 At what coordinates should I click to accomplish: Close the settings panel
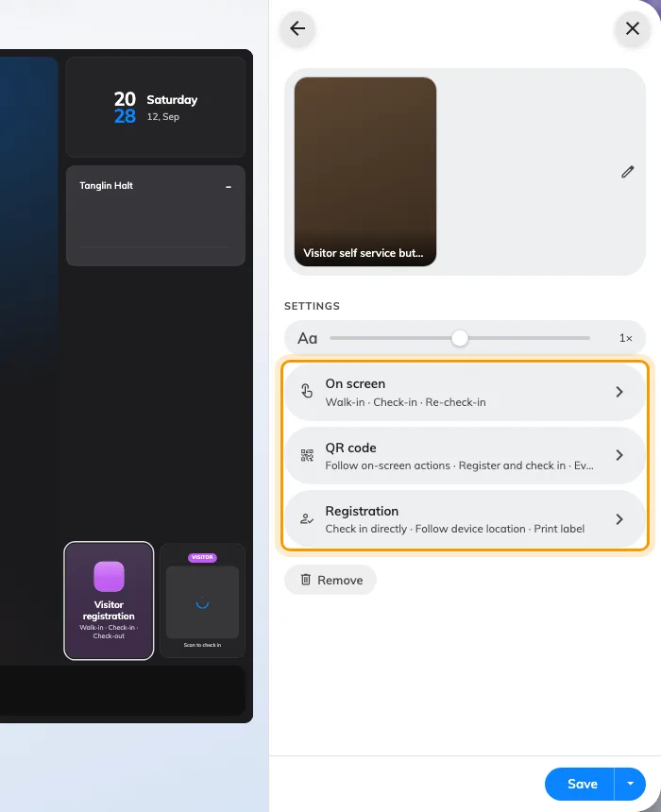[x=632, y=28]
